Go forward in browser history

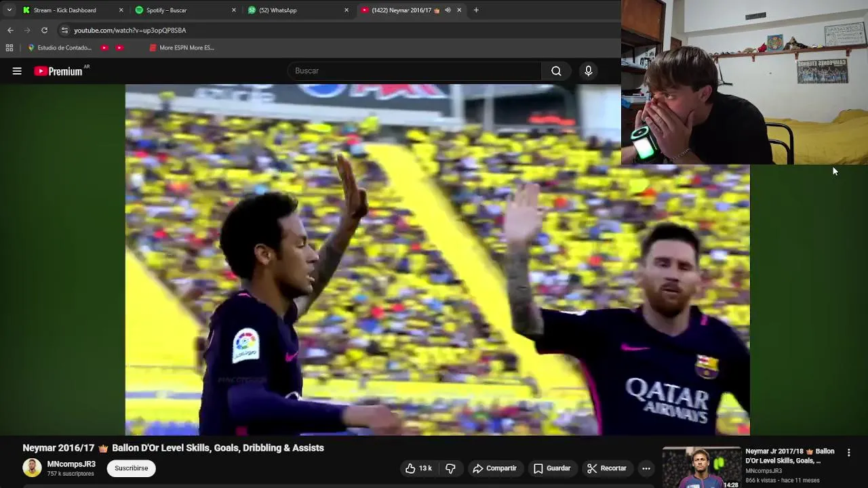(27, 30)
